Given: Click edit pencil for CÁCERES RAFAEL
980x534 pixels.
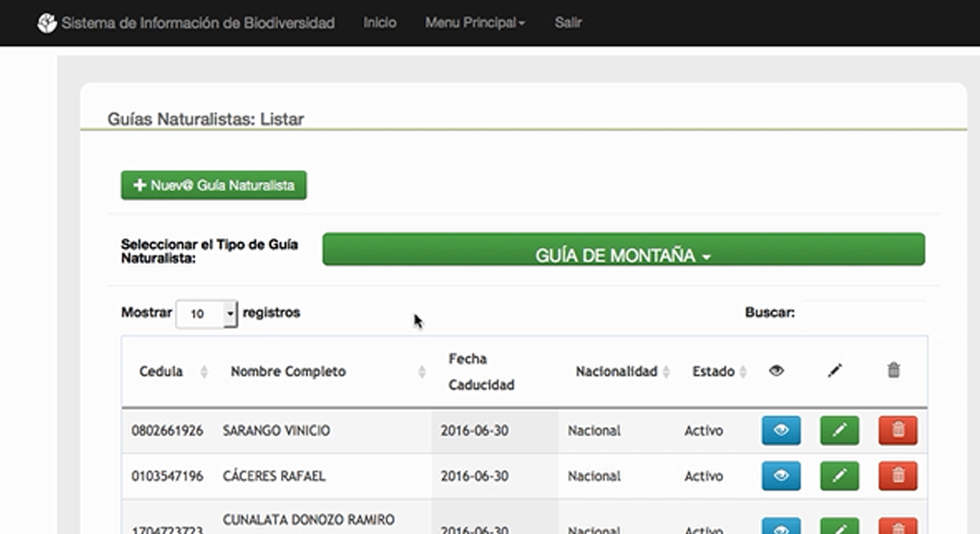Looking at the screenshot, I should point(839,476).
